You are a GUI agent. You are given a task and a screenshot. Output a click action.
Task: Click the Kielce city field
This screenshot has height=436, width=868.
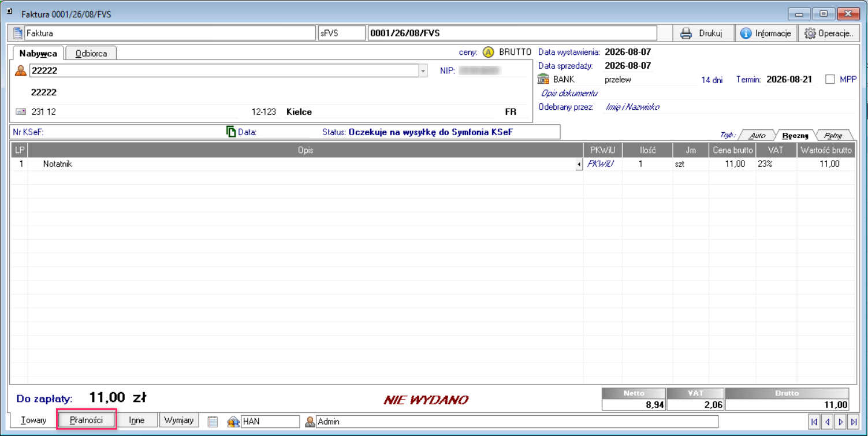point(299,112)
